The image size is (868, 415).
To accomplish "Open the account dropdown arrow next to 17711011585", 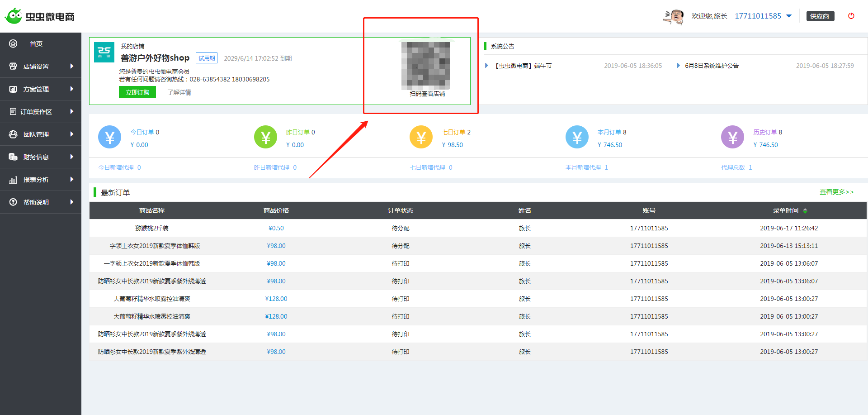I will tap(789, 16).
